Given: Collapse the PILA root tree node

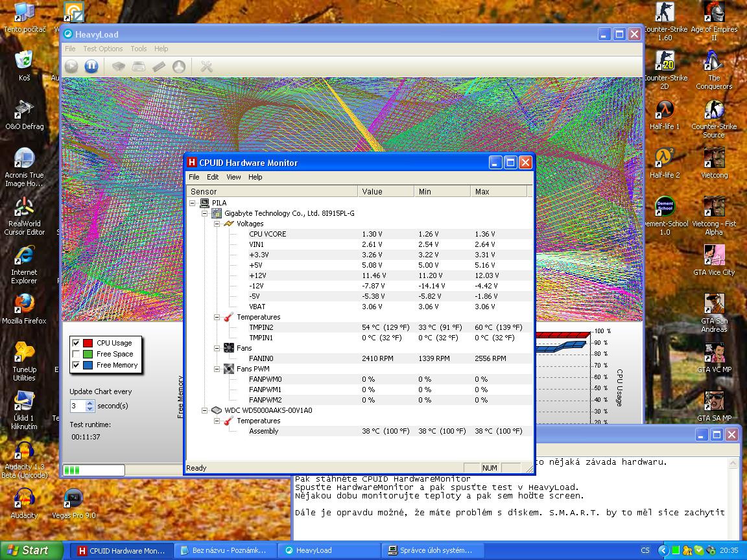Looking at the screenshot, I should pyautogui.click(x=193, y=203).
